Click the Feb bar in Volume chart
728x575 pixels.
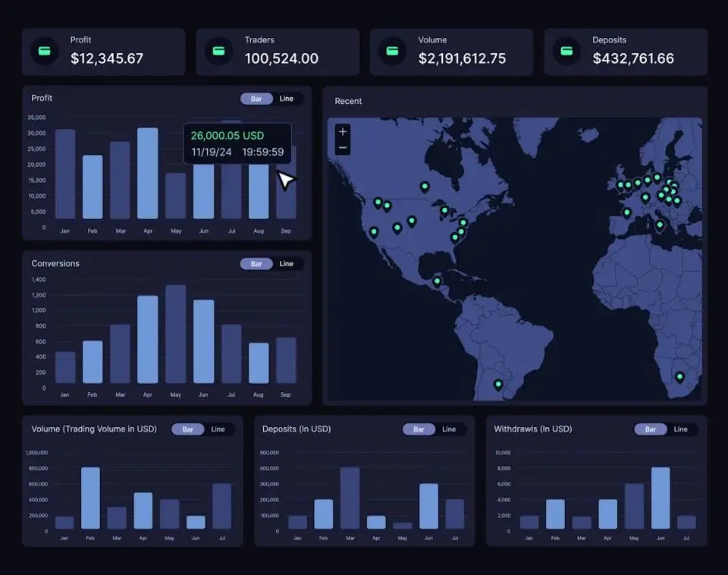pyautogui.click(x=90, y=498)
